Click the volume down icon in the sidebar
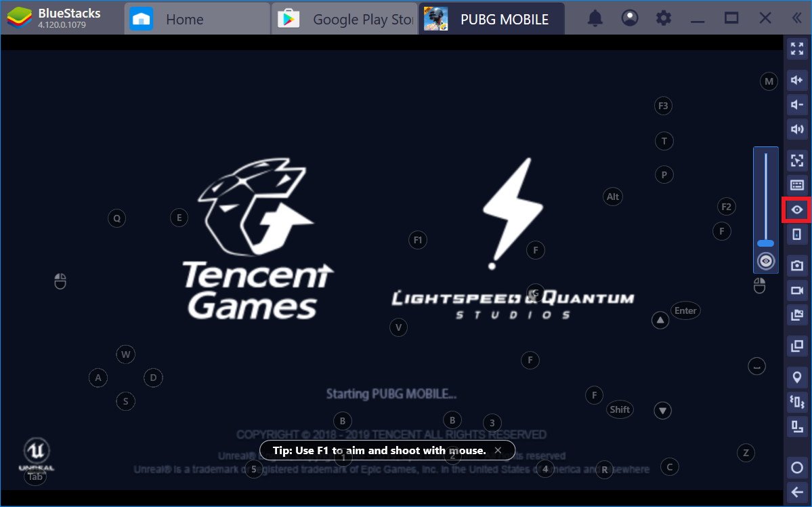 [x=797, y=104]
